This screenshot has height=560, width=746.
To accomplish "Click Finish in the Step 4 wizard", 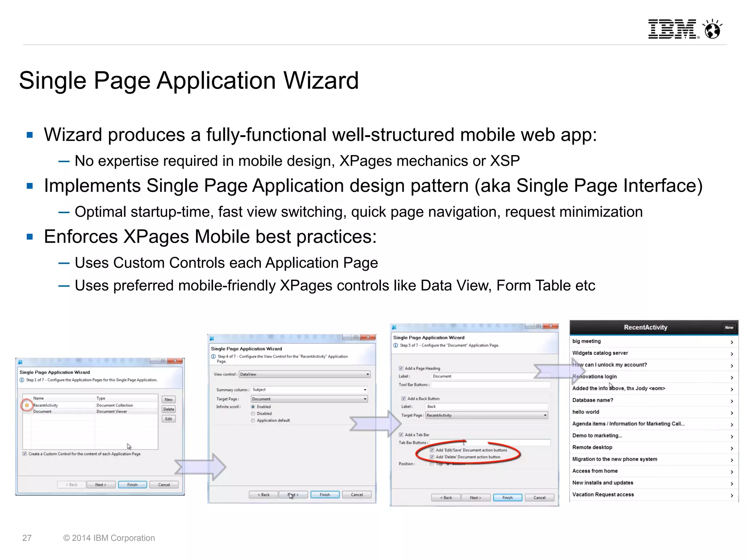I will click(325, 494).
